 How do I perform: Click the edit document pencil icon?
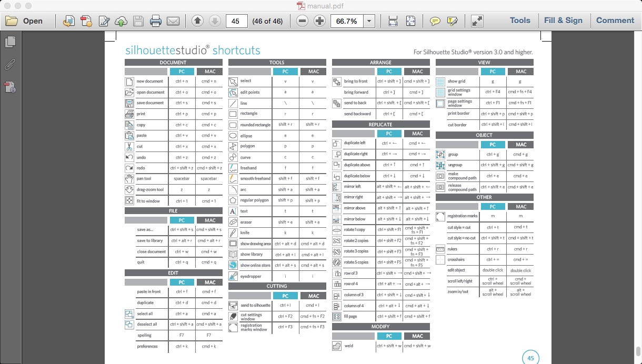pos(104,21)
